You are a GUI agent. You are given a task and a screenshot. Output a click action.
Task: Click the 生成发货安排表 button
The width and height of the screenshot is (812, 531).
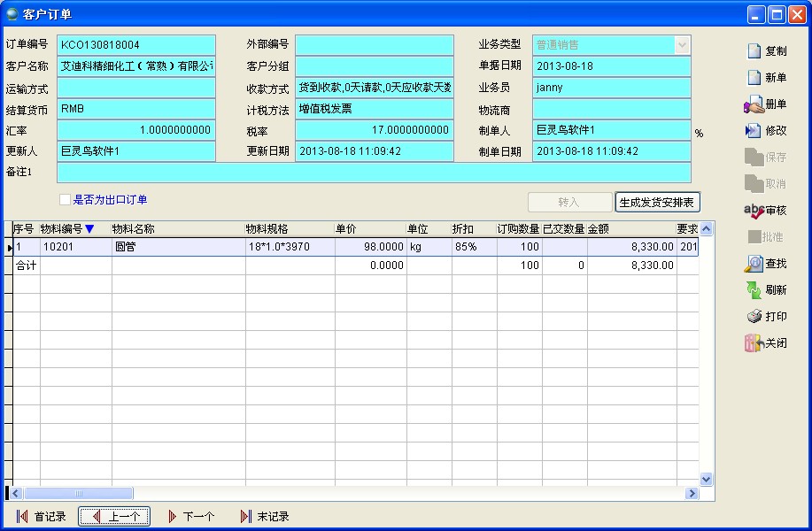[x=657, y=203]
